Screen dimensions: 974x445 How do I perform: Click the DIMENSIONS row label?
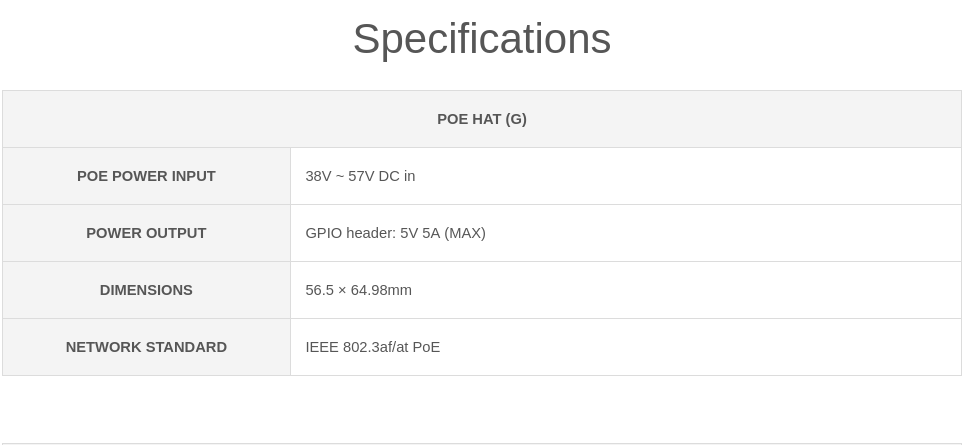point(146,290)
